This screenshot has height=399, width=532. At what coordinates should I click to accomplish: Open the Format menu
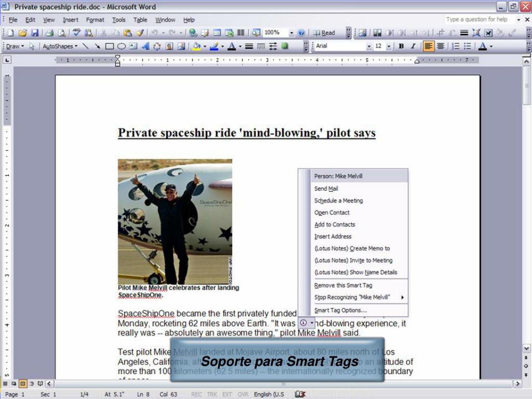pyautogui.click(x=95, y=20)
